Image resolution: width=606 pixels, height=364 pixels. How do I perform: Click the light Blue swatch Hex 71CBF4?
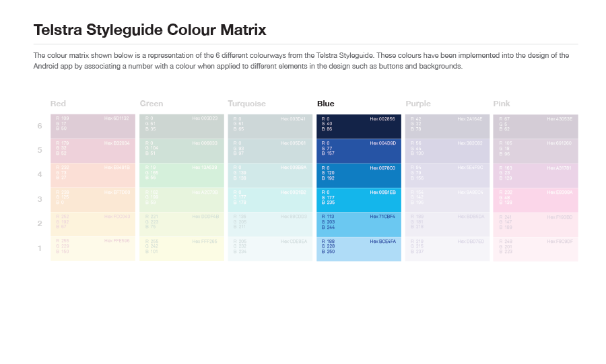359,224
